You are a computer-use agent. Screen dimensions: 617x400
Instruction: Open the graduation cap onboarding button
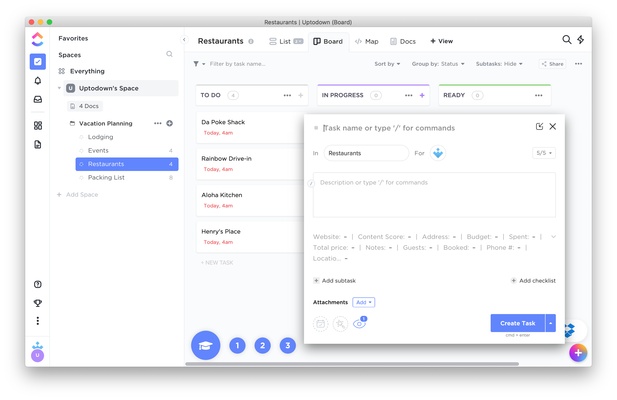(x=206, y=345)
